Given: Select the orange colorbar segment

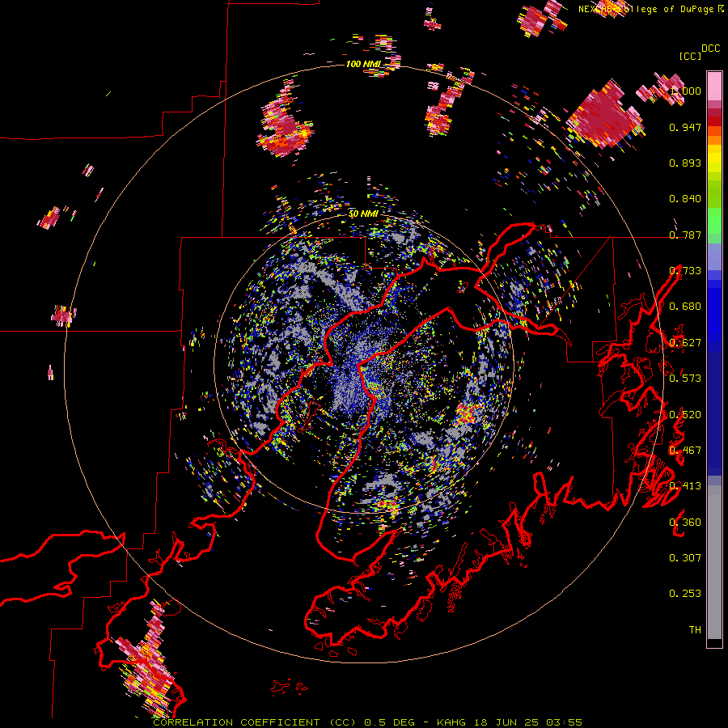Looking at the screenshot, I should coord(714,140).
